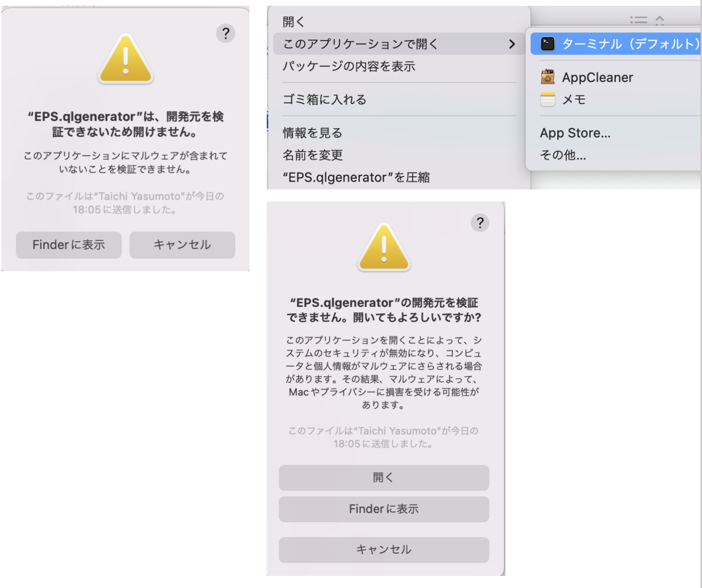Click the Notes (メモ) icon
The width and height of the screenshot is (702, 588).
pyautogui.click(x=548, y=99)
